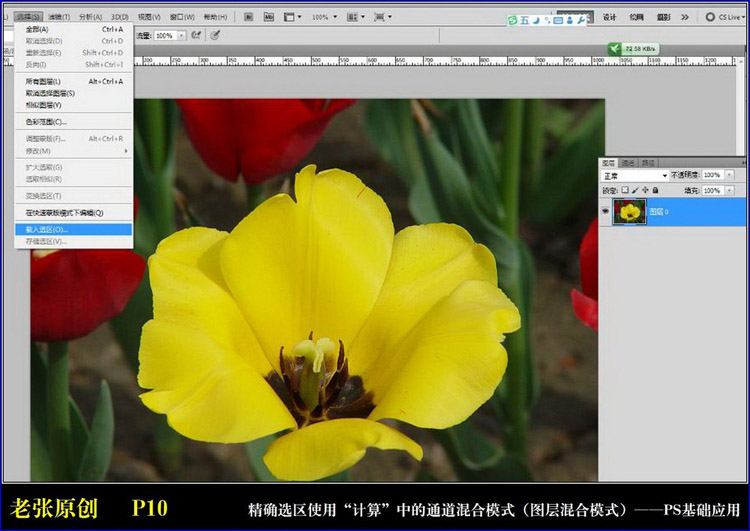
Task: Switch to the 通道 channels tab
Action: (x=628, y=162)
